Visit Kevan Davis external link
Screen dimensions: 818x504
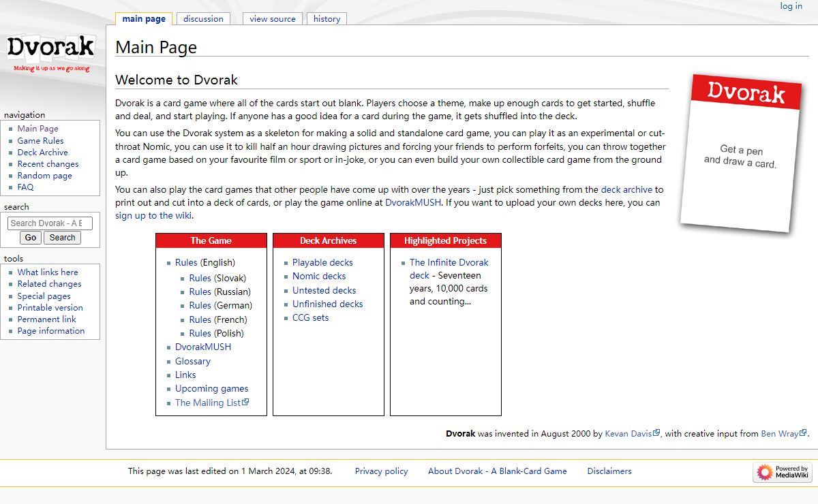[x=633, y=434]
